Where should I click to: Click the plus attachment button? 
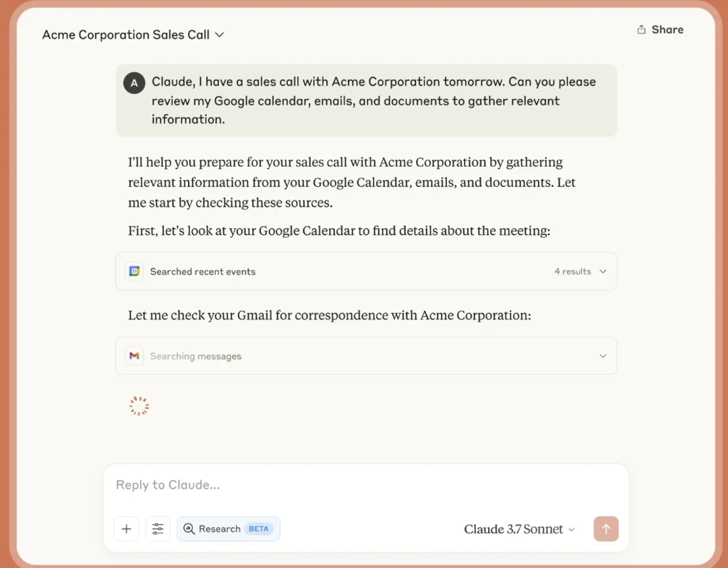click(x=126, y=529)
